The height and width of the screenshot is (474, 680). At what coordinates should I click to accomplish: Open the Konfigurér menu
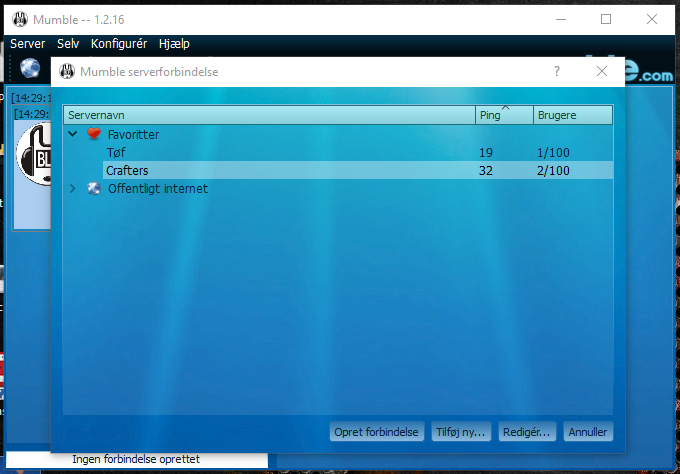point(118,44)
